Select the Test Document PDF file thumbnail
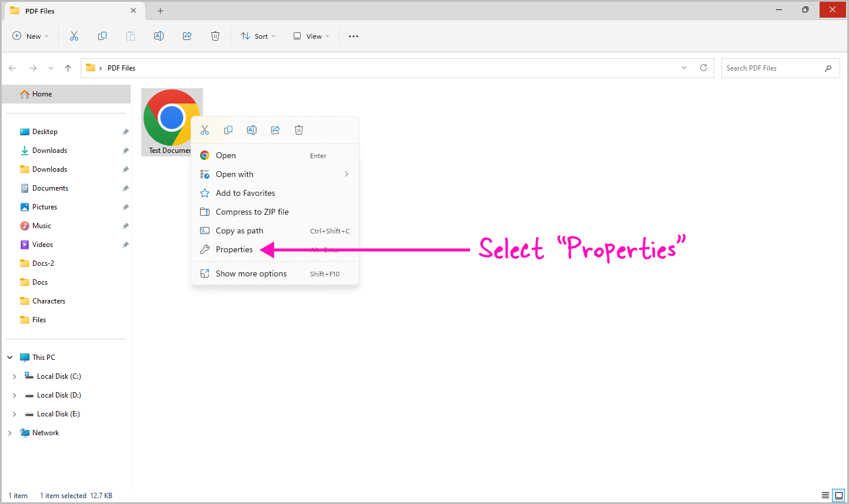Image resolution: width=849 pixels, height=504 pixels. point(172,122)
